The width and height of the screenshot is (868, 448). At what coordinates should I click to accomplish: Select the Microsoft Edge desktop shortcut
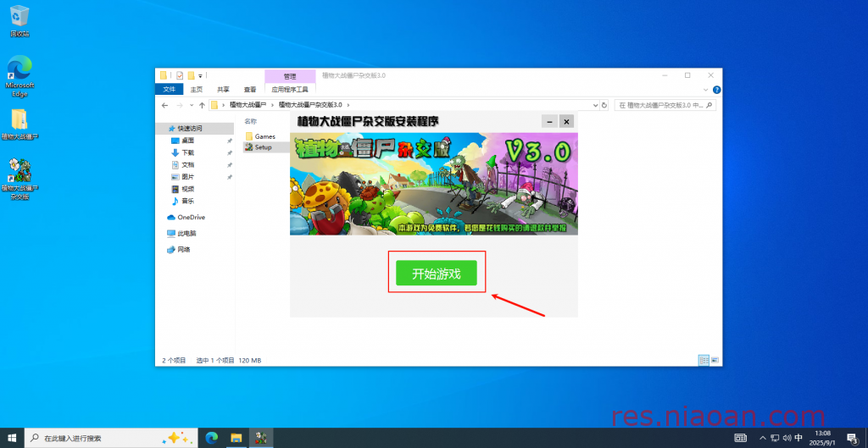[19, 76]
